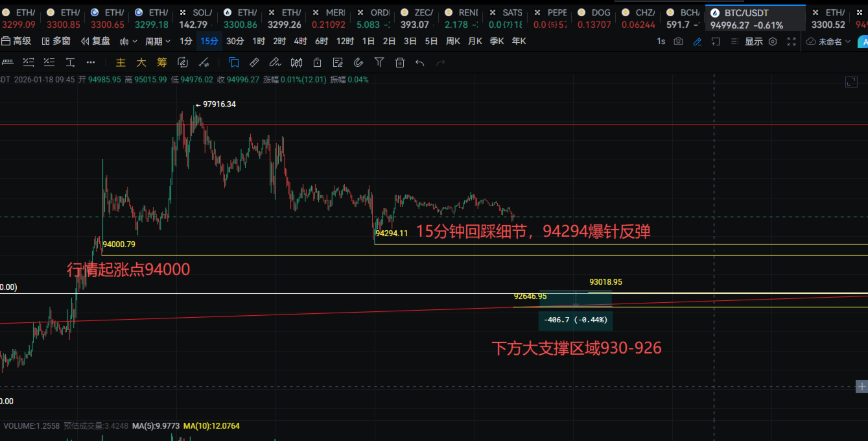
Task: Open the 周期 period dropdown
Action: pos(158,41)
